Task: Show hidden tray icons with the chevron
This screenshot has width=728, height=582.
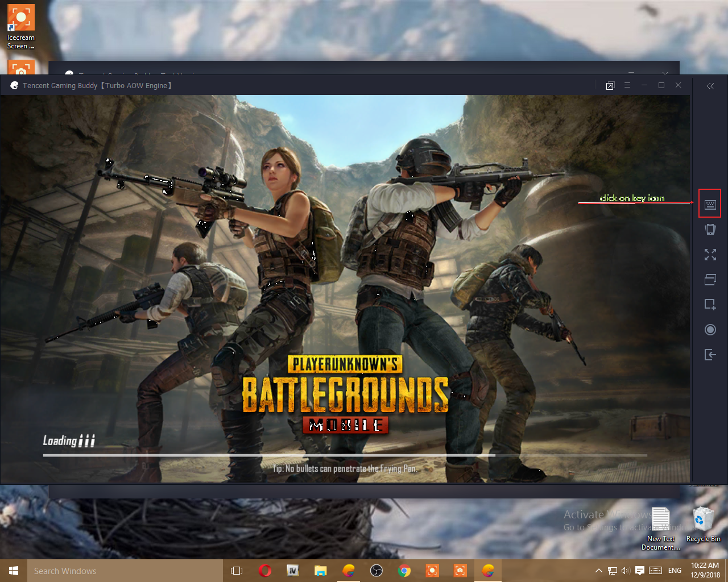Action: point(598,571)
